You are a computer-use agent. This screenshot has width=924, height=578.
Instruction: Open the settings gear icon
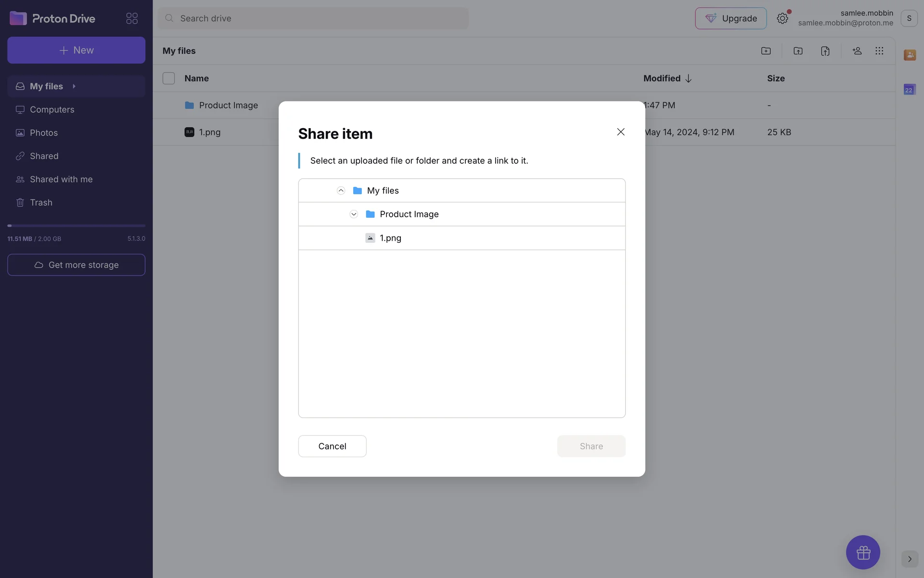[782, 18]
